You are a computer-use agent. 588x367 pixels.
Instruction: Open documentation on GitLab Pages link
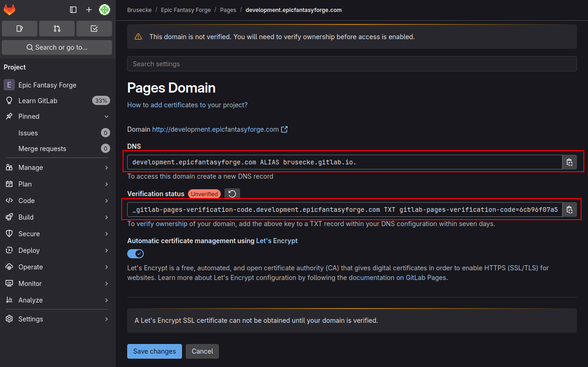397,278
